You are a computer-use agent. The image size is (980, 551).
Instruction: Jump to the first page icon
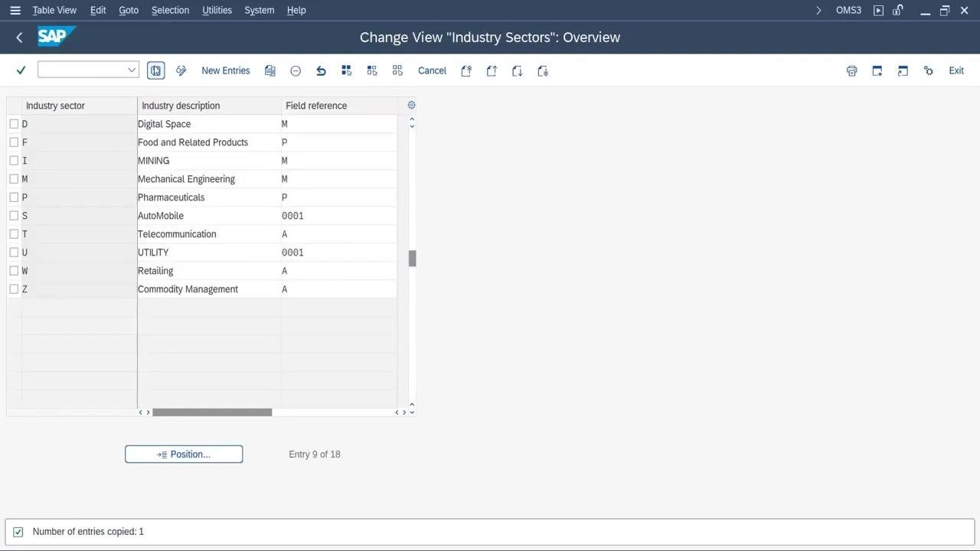tap(466, 70)
